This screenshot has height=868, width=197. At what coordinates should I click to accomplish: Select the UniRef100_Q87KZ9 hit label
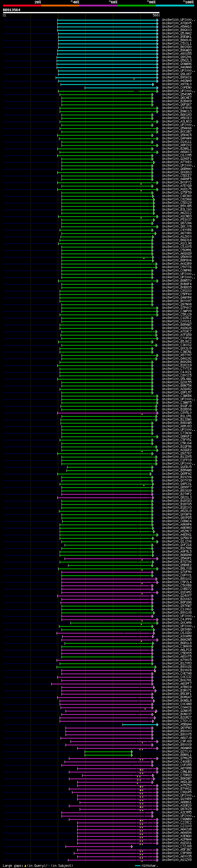click(x=177, y=809)
